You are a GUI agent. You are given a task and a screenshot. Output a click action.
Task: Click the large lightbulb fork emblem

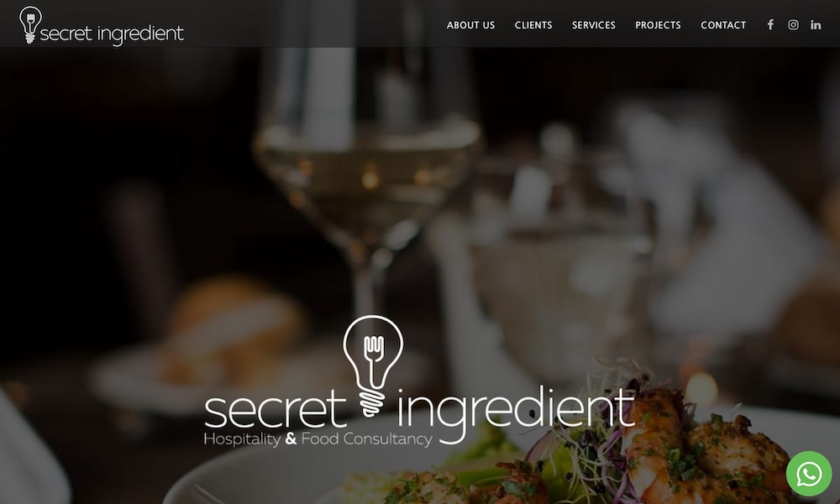373,365
